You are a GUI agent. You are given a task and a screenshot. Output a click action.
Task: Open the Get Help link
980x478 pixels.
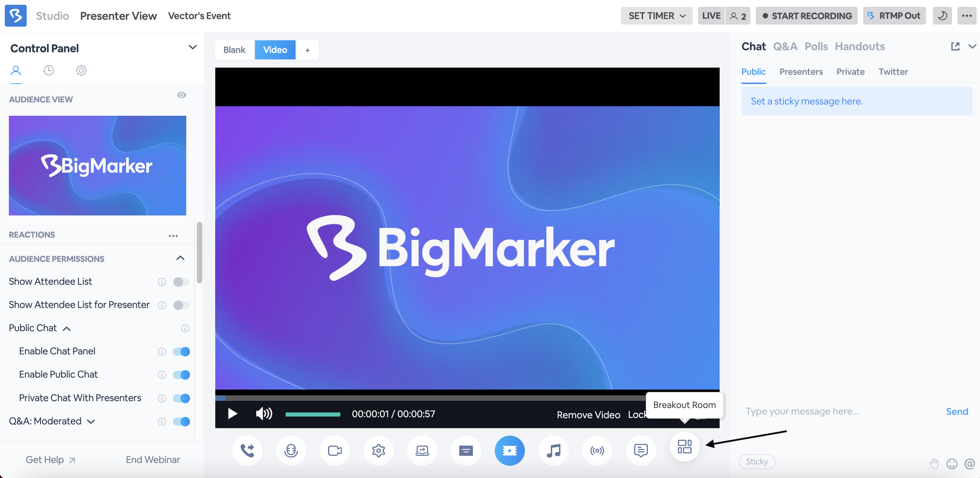click(x=51, y=459)
